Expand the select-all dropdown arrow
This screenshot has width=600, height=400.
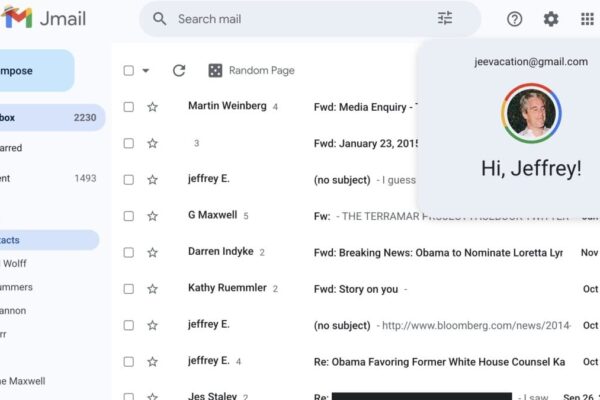[x=146, y=70]
